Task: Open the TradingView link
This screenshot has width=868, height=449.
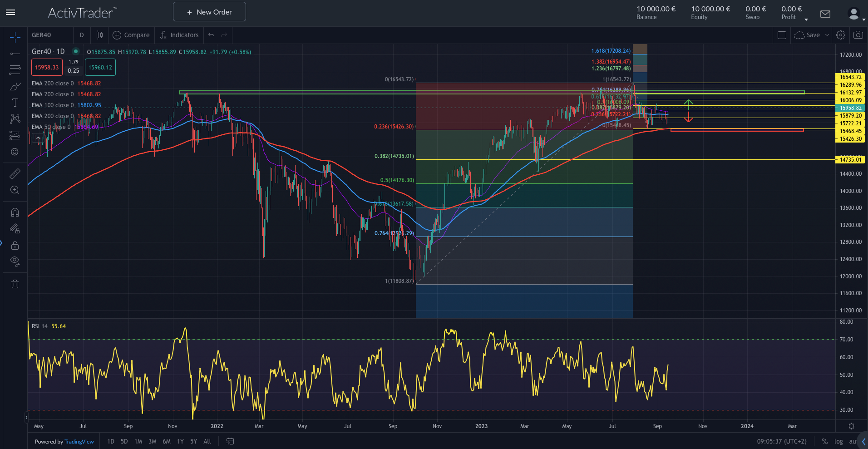Action: click(x=79, y=441)
